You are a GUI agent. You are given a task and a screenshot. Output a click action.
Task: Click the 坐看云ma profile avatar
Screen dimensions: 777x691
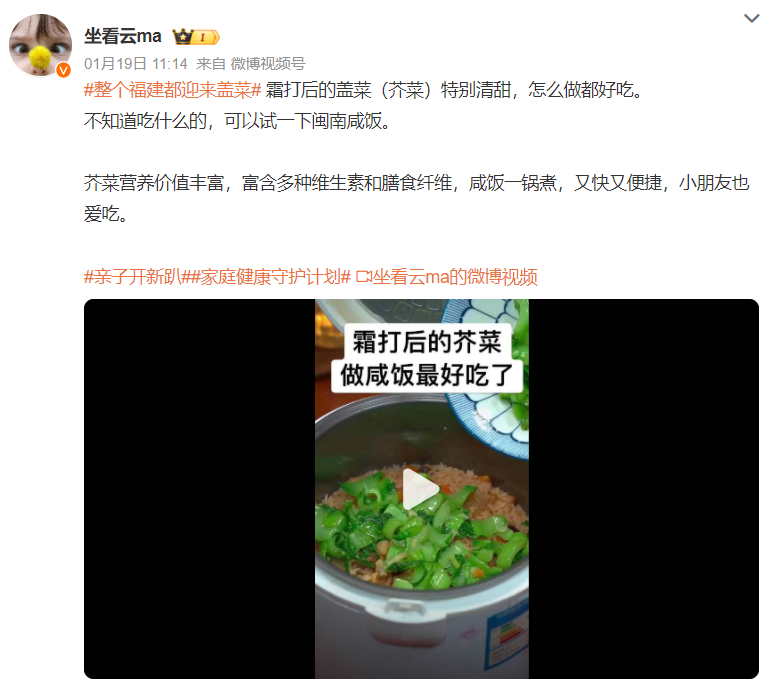(40, 45)
